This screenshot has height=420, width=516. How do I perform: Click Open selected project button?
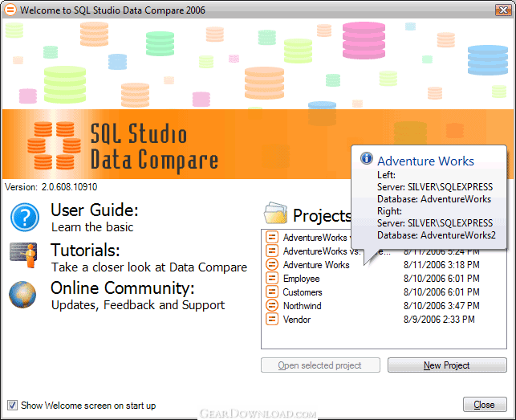pos(320,365)
